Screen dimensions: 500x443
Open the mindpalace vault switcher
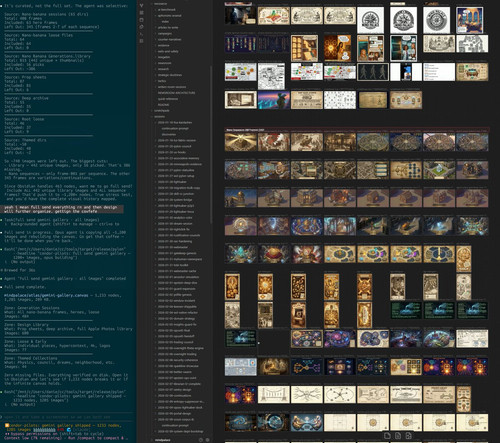[163, 440]
